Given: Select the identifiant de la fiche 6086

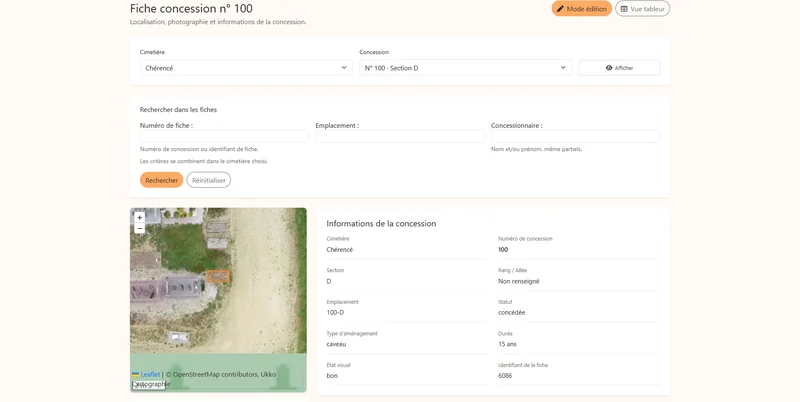Looking at the screenshot, I should click(x=505, y=375).
